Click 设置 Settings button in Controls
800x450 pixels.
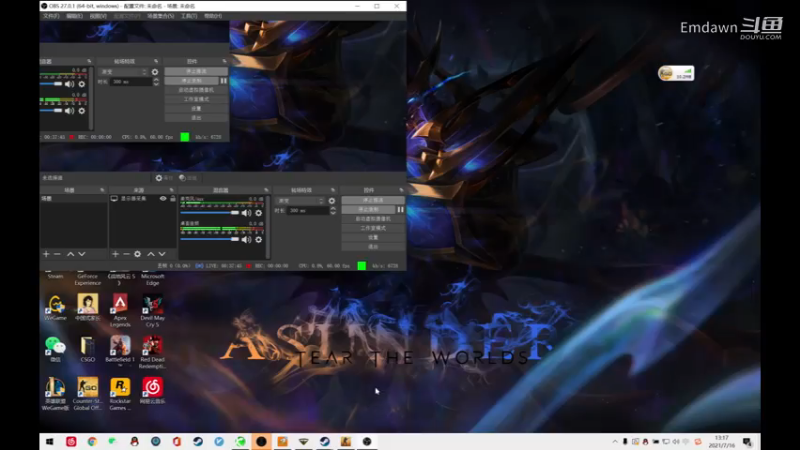[x=373, y=237]
